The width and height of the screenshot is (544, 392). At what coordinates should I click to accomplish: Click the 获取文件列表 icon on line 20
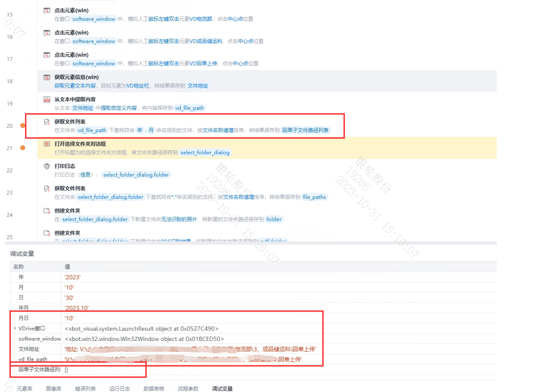tap(47, 122)
